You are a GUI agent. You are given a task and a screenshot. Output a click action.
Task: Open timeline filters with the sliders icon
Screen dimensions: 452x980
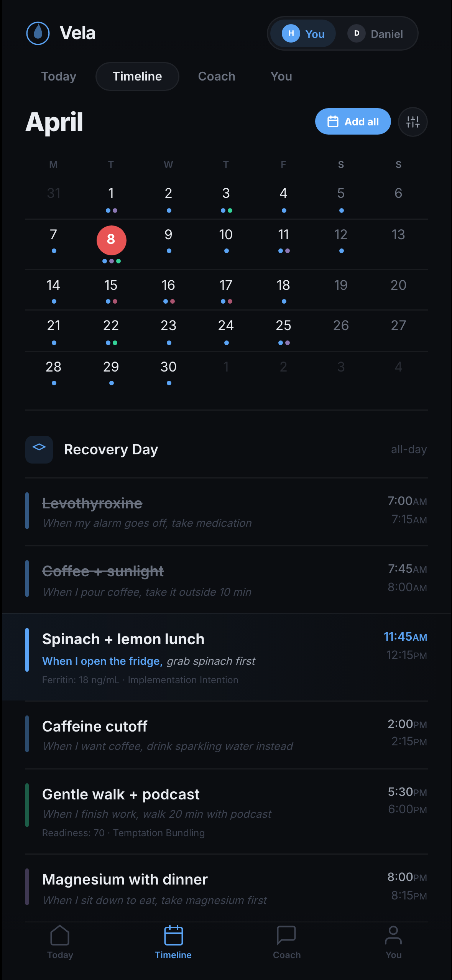coord(413,122)
